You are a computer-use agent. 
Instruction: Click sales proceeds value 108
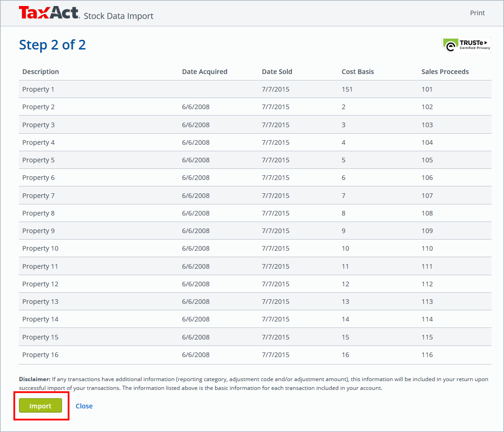(427, 214)
